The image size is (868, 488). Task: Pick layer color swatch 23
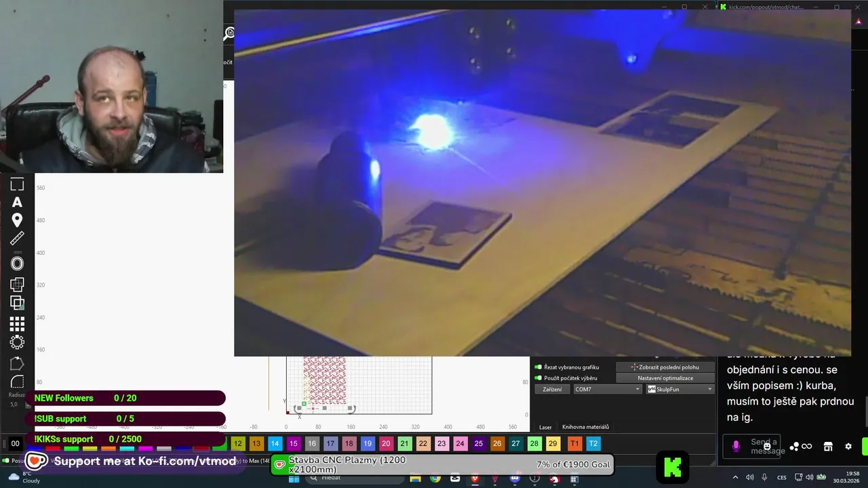coord(441,444)
